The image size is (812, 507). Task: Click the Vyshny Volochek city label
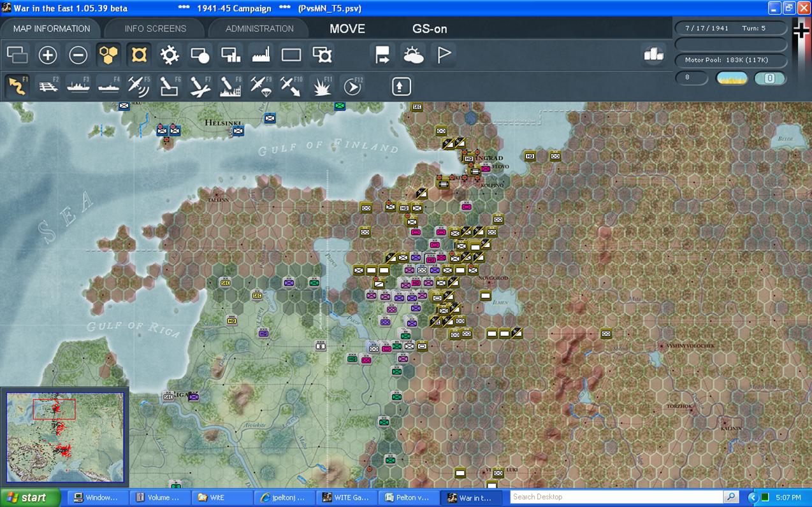[690, 346]
